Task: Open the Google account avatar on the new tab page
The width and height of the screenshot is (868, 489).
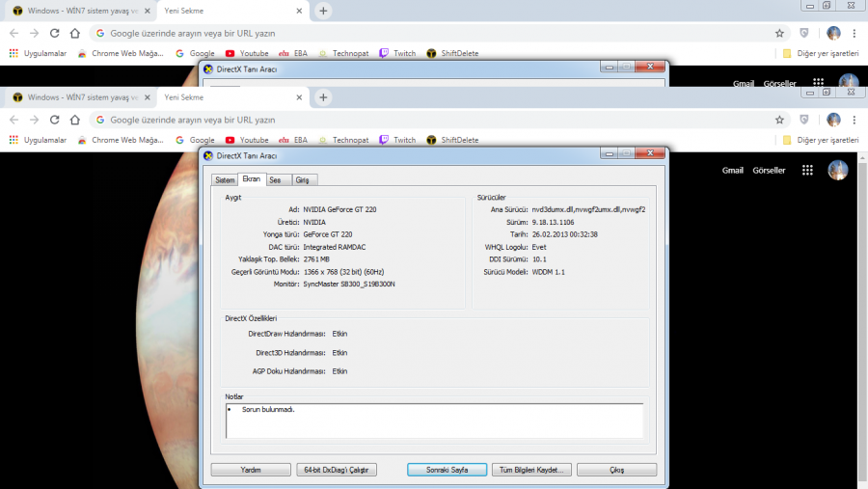Action: [x=838, y=170]
